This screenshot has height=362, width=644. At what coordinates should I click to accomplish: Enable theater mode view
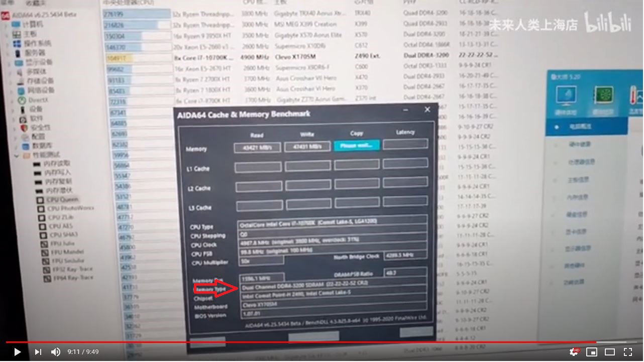point(610,352)
